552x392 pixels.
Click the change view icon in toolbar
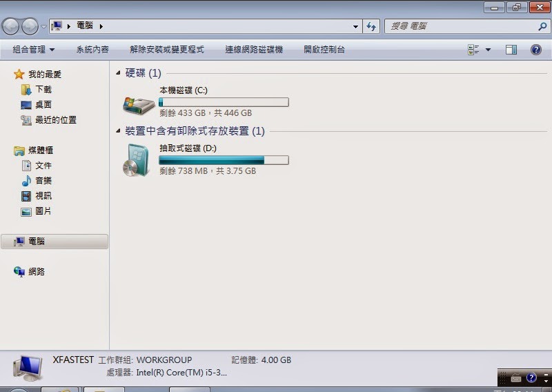473,50
